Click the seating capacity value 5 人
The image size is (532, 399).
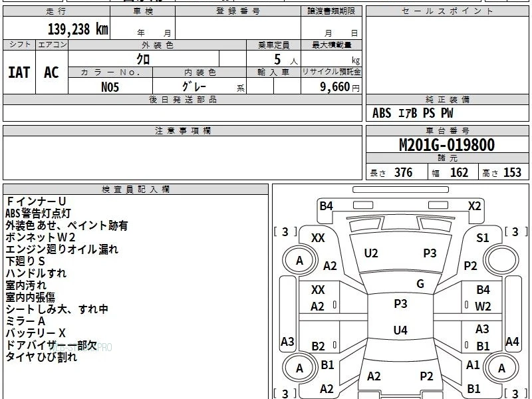[285, 60]
